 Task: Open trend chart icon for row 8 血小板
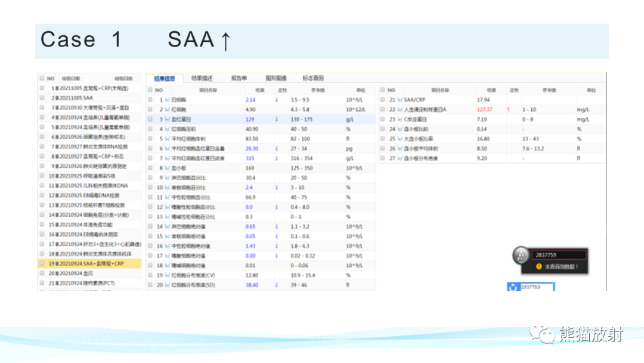(x=168, y=168)
